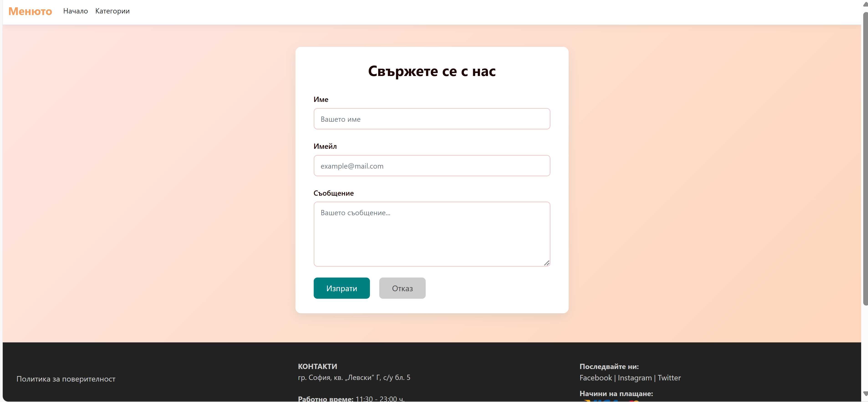Visit the Facebook link in footer
The image size is (868, 402).
596,378
